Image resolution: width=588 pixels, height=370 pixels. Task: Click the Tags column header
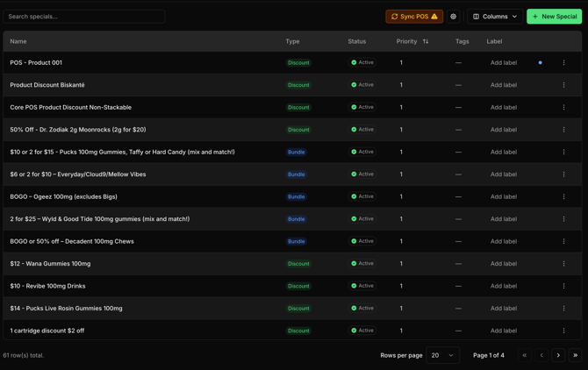click(x=462, y=41)
